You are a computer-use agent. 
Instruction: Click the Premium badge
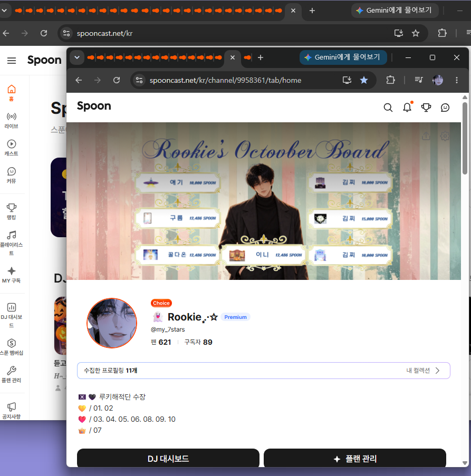(235, 317)
